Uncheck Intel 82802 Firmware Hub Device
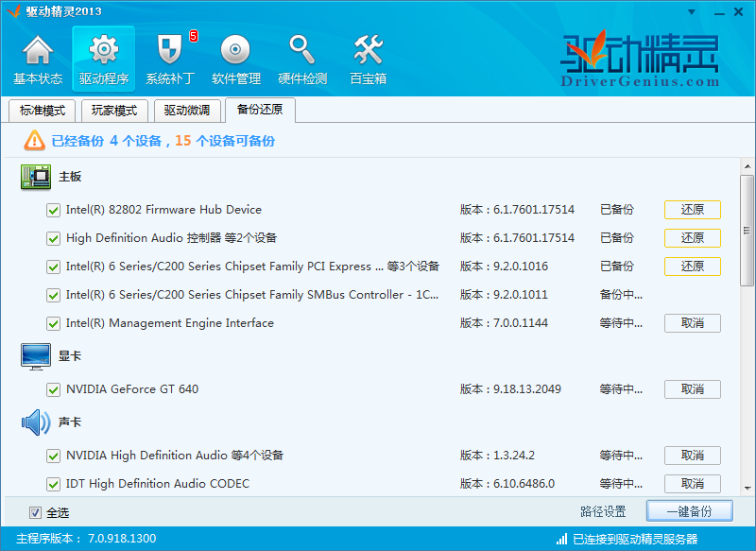 pos(53,210)
